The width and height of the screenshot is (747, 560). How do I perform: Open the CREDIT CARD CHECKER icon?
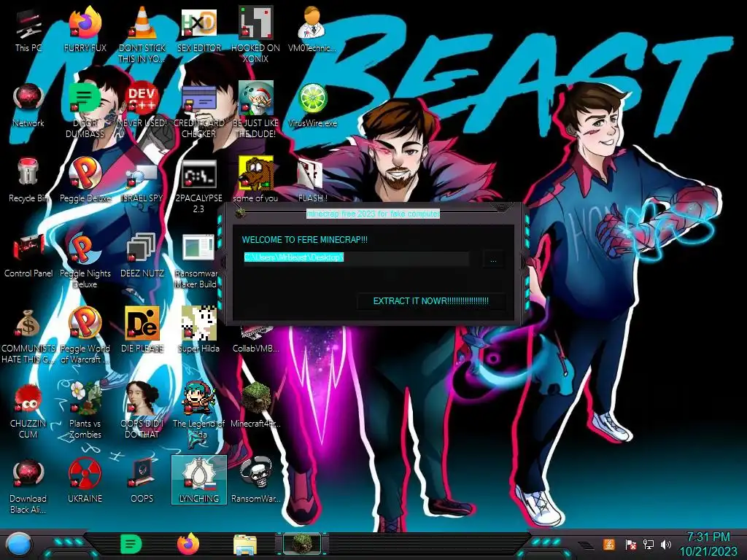point(199,111)
